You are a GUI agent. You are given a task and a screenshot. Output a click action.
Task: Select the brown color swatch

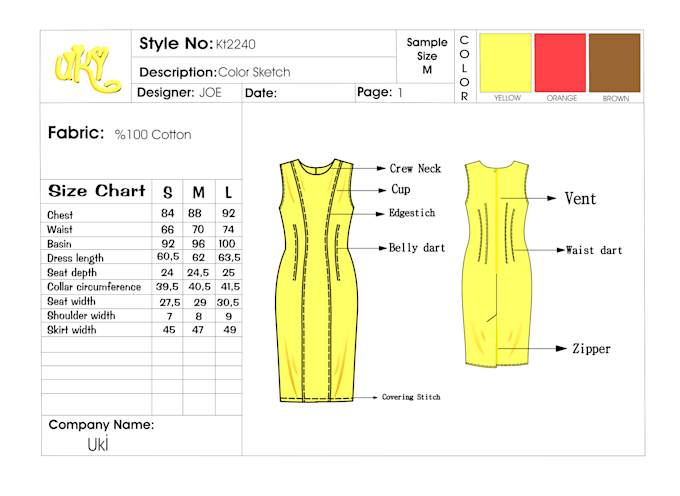click(x=615, y=63)
